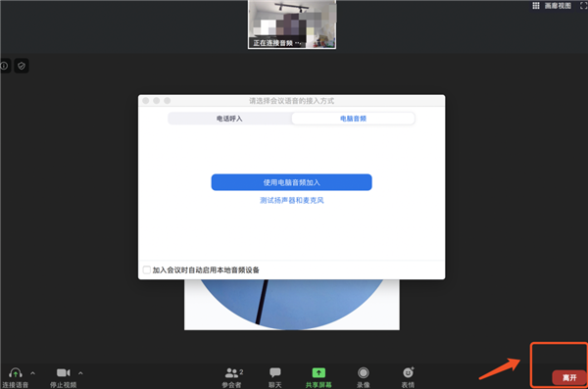This screenshot has width=588, height=389.
Task: Open the meeting info icon at top left
Action: point(5,66)
